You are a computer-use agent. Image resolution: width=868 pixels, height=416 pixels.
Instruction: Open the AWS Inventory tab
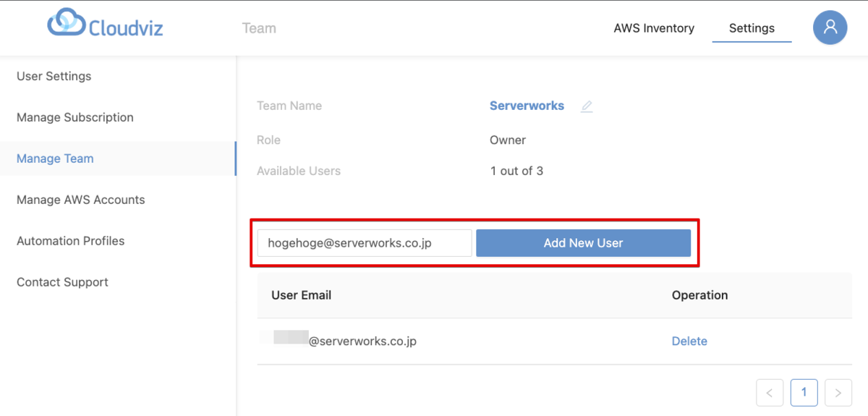pos(654,28)
